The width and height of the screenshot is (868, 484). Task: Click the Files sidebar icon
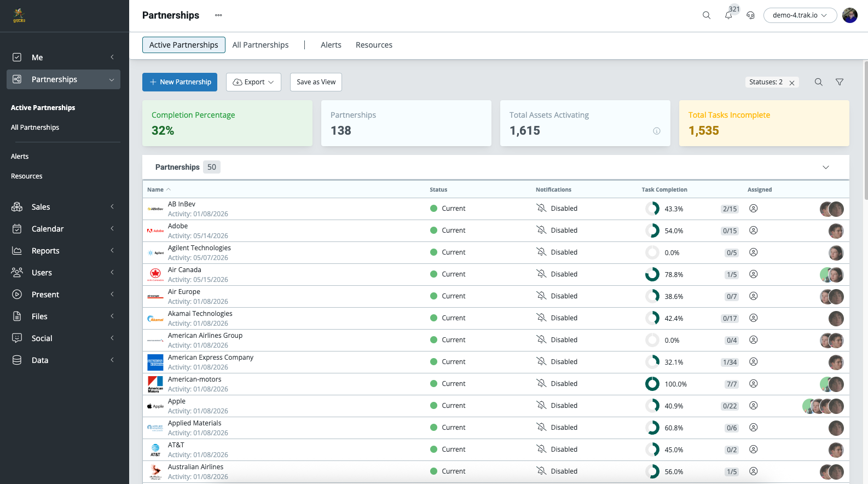point(17,316)
